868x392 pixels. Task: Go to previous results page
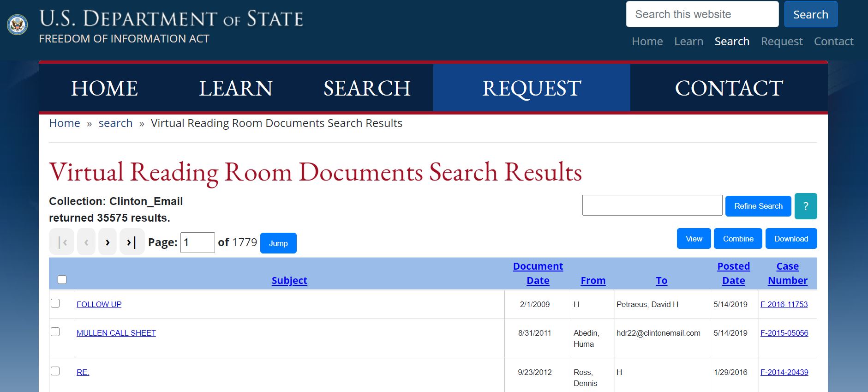(x=86, y=242)
